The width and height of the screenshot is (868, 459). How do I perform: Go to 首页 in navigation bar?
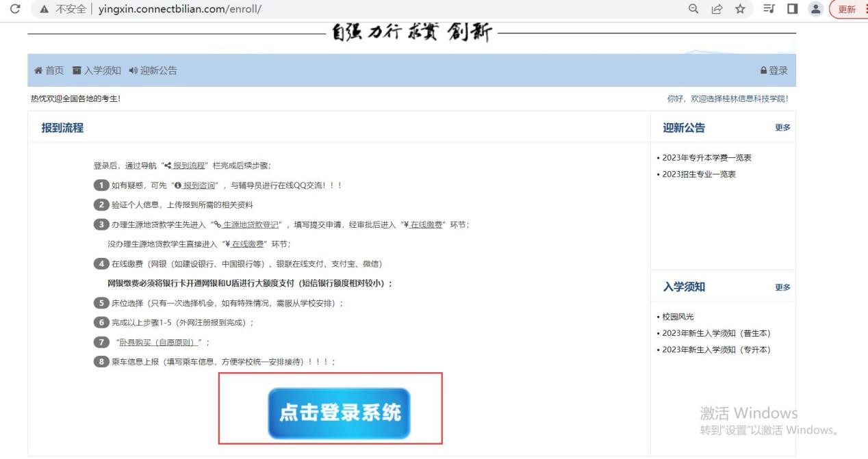49,70
